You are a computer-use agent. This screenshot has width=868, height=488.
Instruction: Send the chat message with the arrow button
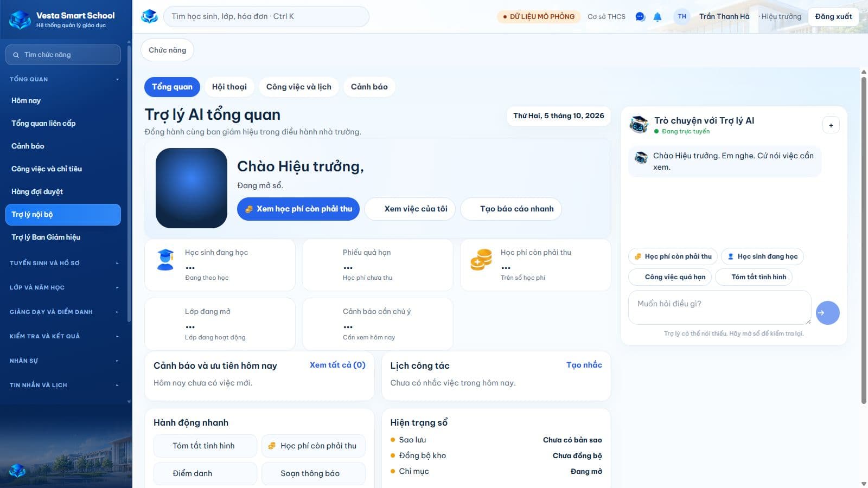(x=828, y=313)
